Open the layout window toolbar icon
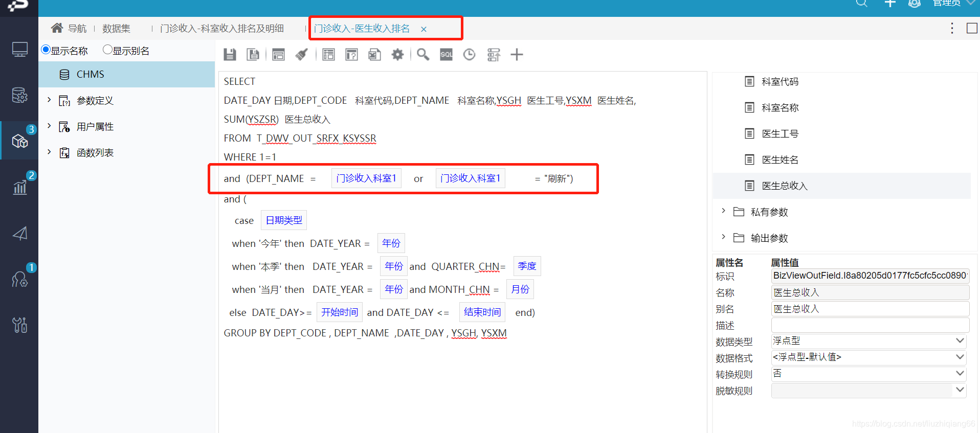The width and height of the screenshot is (980, 433). [x=278, y=55]
